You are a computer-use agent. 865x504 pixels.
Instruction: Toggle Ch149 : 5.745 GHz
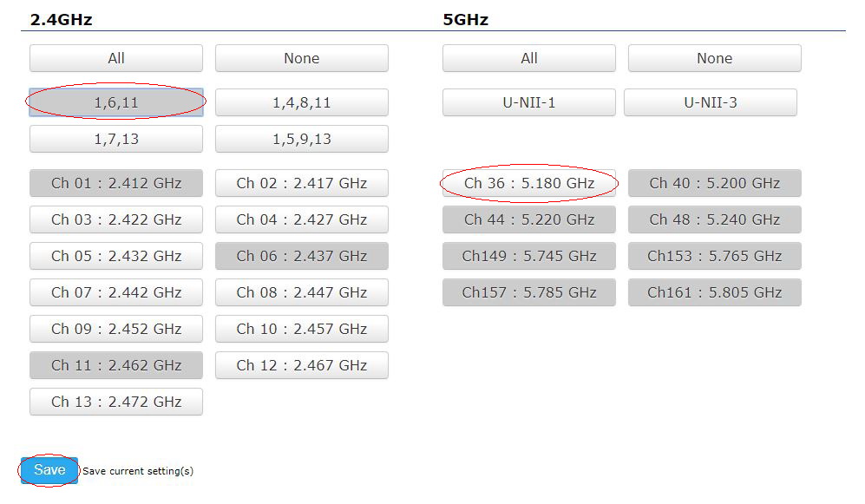coord(529,256)
